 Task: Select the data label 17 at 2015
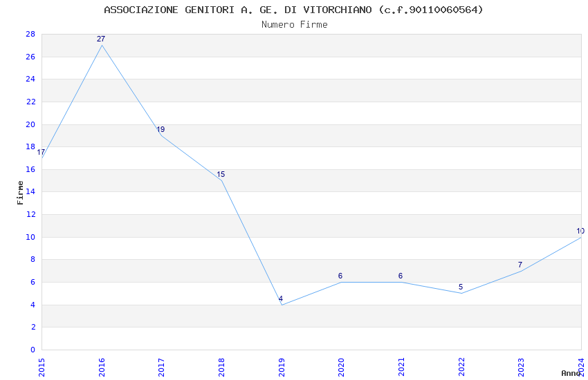pos(41,152)
